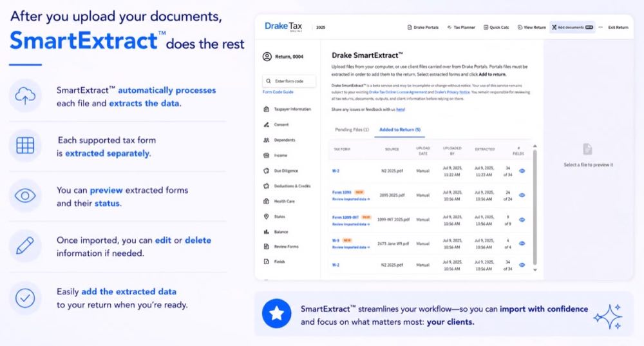Click Exit Return

point(618,28)
